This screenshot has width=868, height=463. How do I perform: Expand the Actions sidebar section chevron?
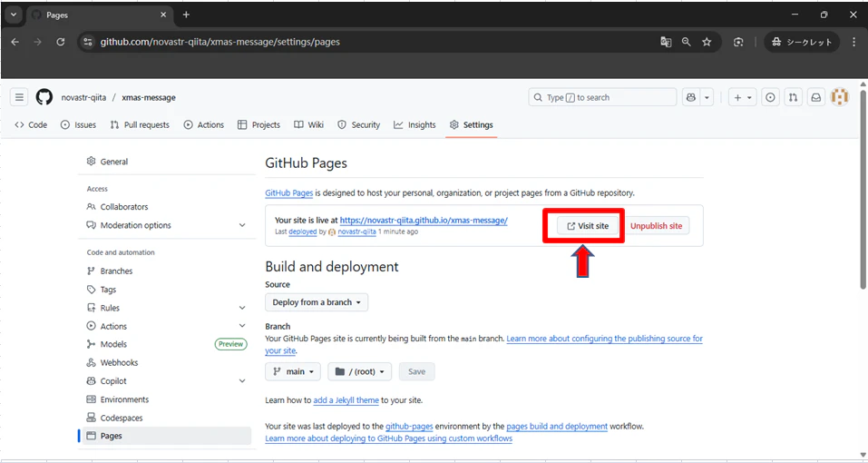coord(242,326)
